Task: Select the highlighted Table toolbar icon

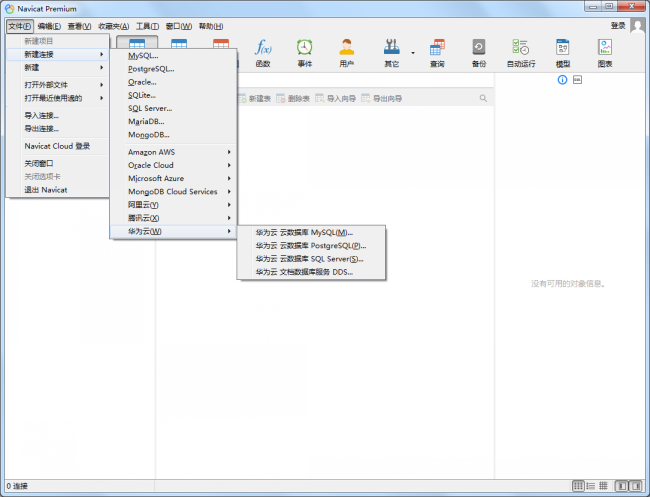Action: pyautogui.click(x=137, y=42)
